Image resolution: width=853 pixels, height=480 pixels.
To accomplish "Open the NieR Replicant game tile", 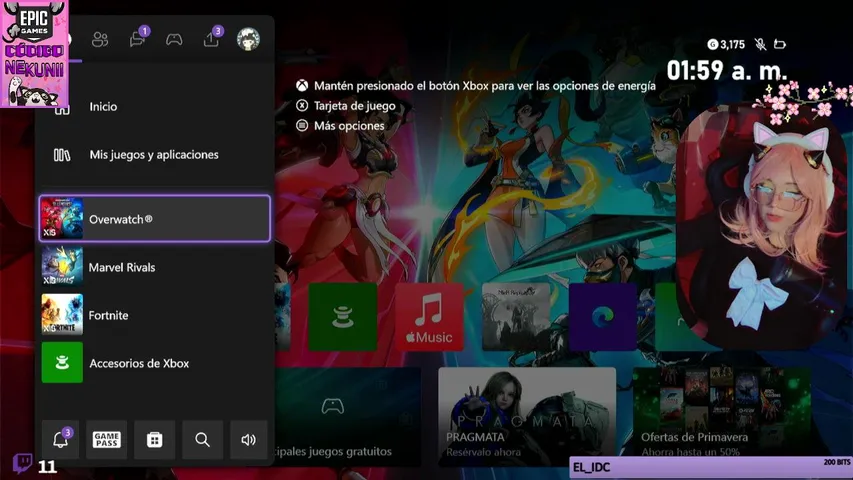I will point(516,317).
